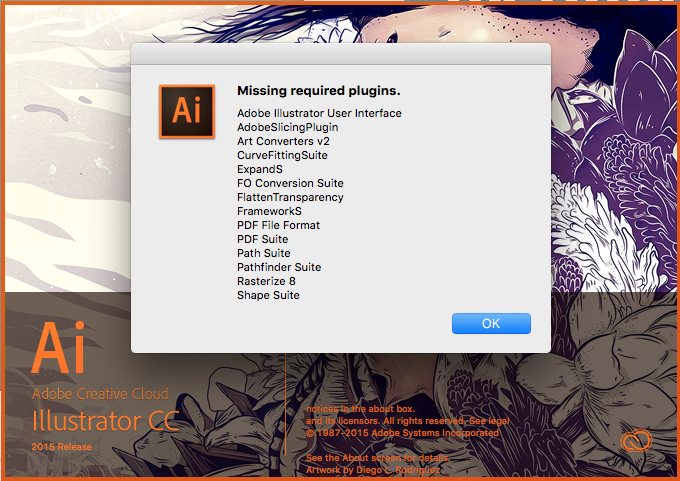680x481 pixels.
Task: Click the Creative Cloud logo on the splash screen
Action: tap(636, 441)
